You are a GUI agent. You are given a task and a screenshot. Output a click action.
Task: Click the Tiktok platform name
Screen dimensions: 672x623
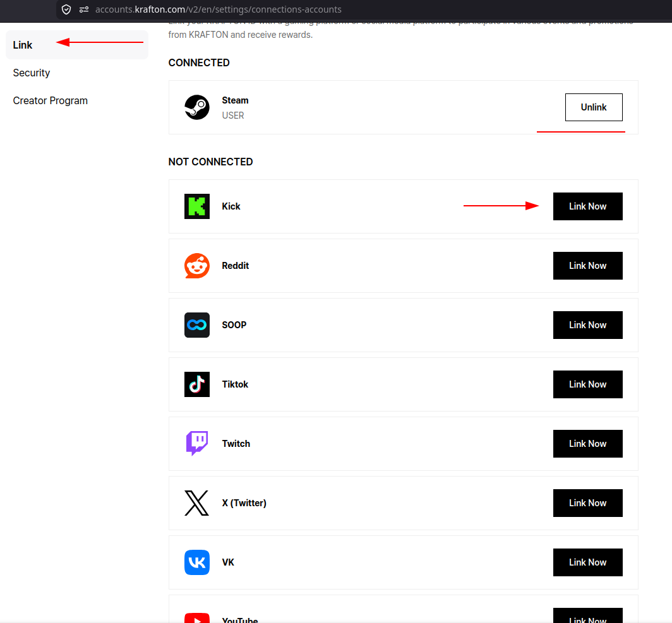coord(235,384)
